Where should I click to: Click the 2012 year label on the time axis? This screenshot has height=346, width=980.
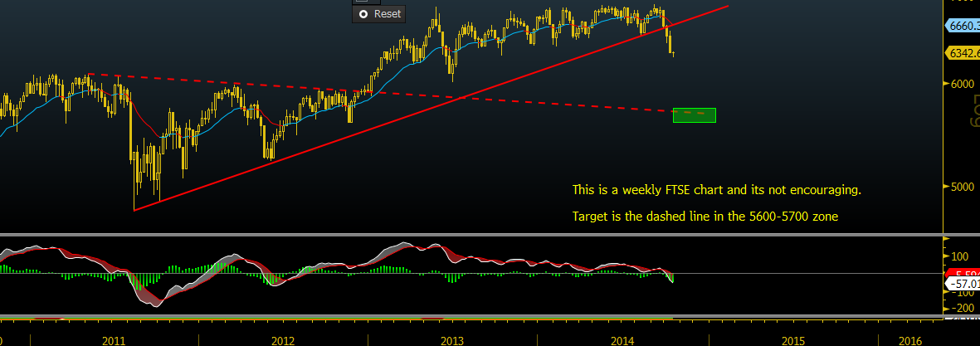tap(283, 341)
